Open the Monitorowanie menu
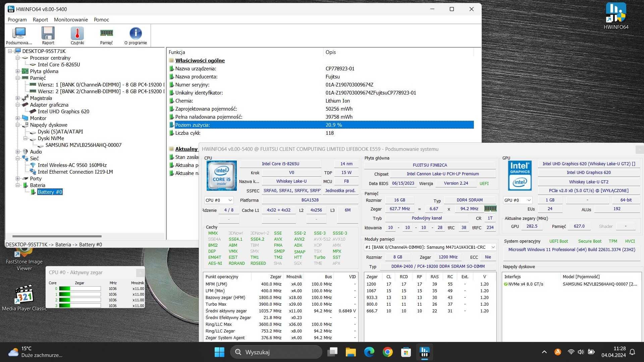Viewport: 644px width, 362px height. (71, 19)
